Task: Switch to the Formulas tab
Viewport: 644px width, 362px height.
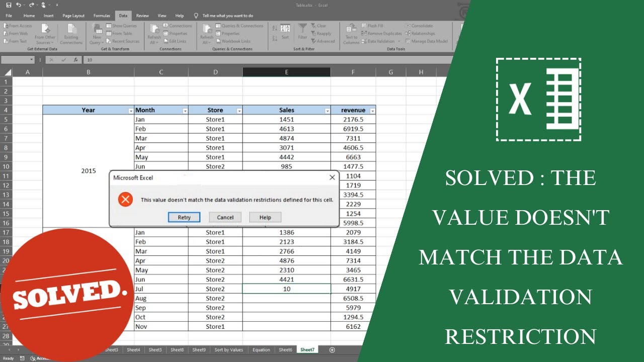Action: click(102, 16)
